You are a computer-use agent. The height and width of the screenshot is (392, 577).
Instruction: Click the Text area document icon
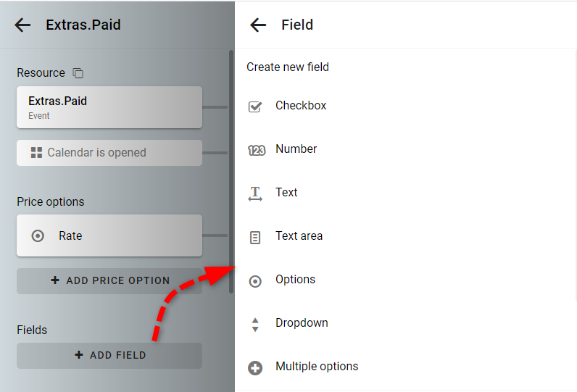(x=255, y=238)
